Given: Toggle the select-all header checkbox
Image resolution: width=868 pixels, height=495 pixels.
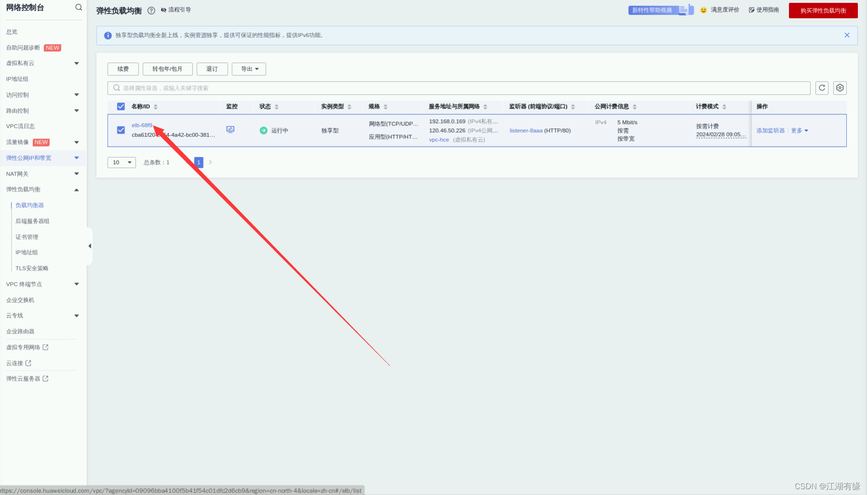Looking at the screenshot, I should point(121,107).
